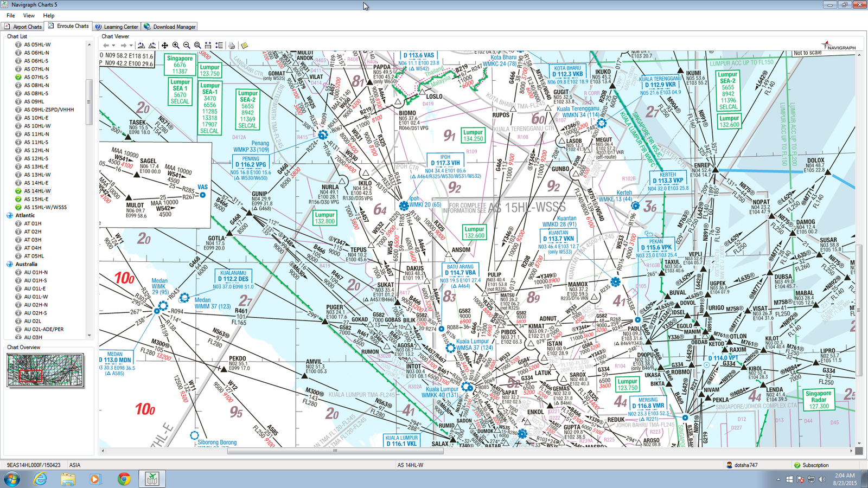Collapse the Atlantic chart group

(10, 215)
